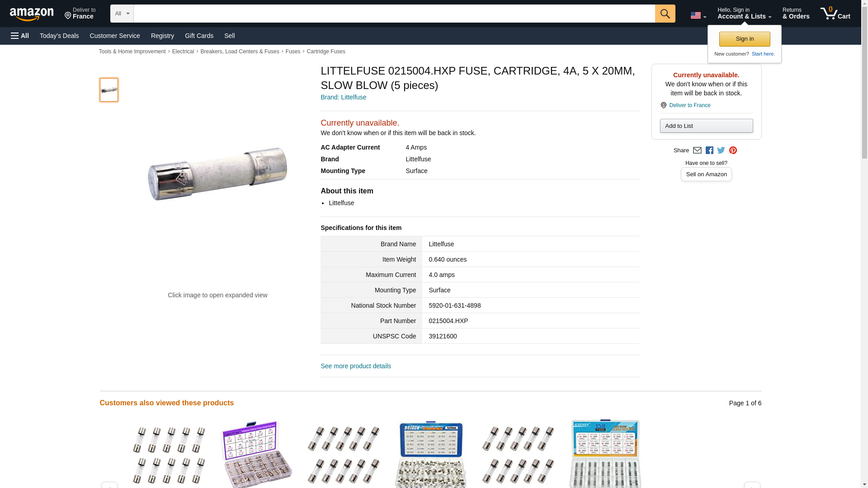The image size is (868, 488).
Task: Click the Add to List button
Action: (706, 126)
